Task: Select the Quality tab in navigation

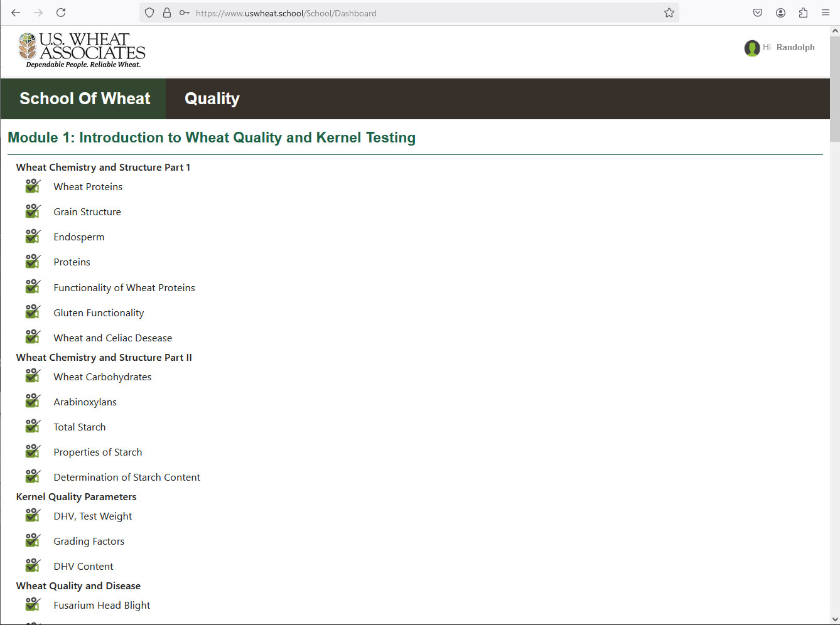Action: pyautogui.click(x=212, y=99)
